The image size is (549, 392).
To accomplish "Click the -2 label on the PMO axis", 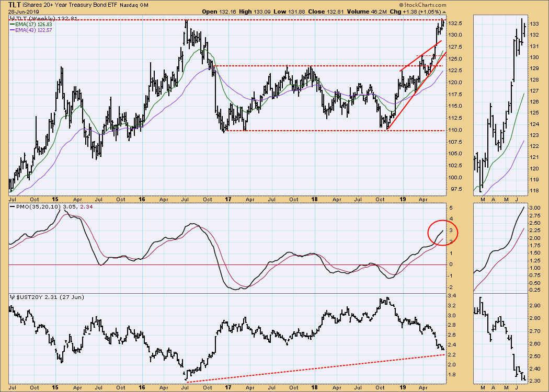I will point(451,287).
